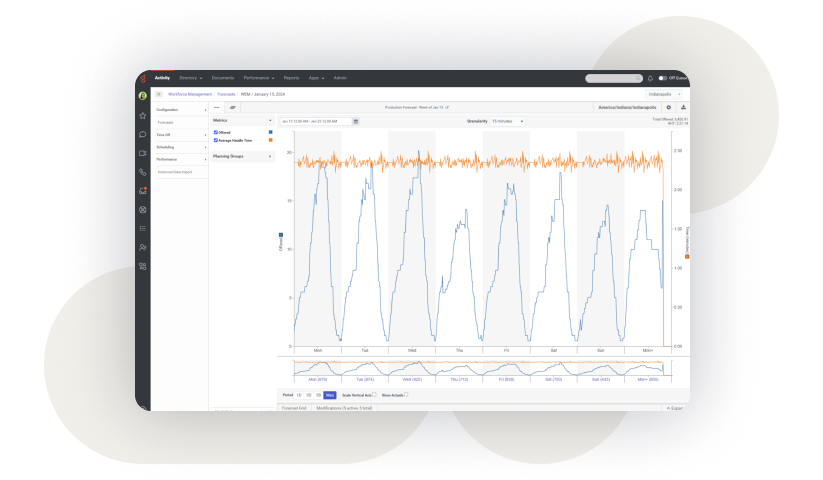Uncheck the Offered metric checkbox
823x480 pixels.
(216, 132)
